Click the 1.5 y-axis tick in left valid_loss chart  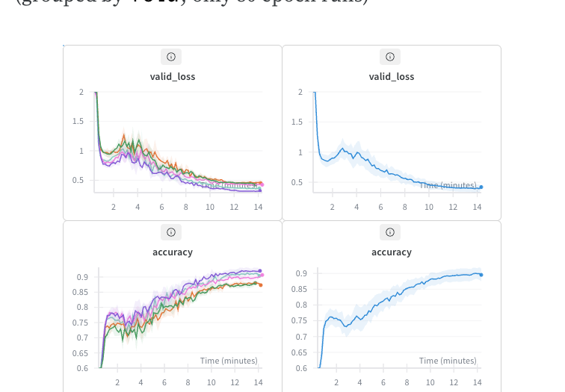78,122
